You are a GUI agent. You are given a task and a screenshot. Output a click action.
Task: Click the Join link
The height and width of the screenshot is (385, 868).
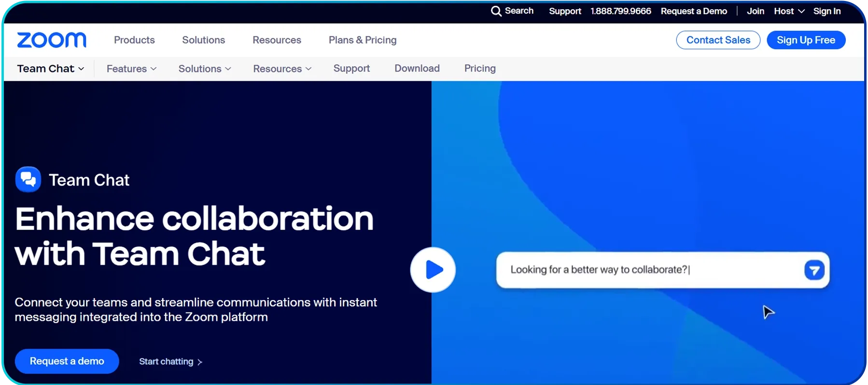pos(756,11)
